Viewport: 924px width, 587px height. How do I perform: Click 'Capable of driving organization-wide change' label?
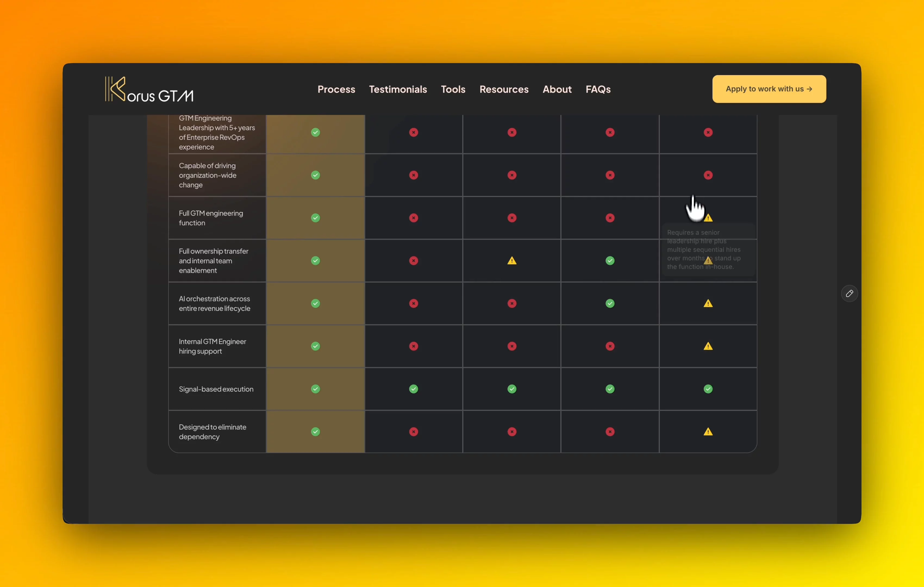[208, 175]
